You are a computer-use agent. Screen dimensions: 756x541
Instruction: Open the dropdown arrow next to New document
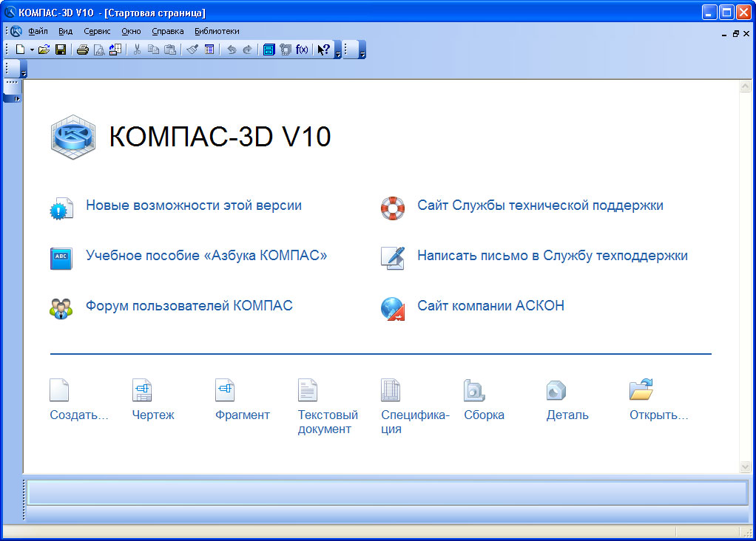tap(32, 50)
